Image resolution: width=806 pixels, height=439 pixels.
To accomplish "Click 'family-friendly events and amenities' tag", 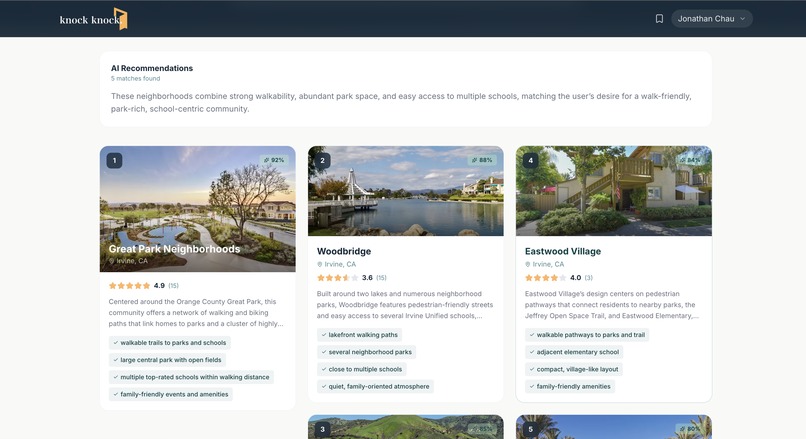I will point(171,394).
